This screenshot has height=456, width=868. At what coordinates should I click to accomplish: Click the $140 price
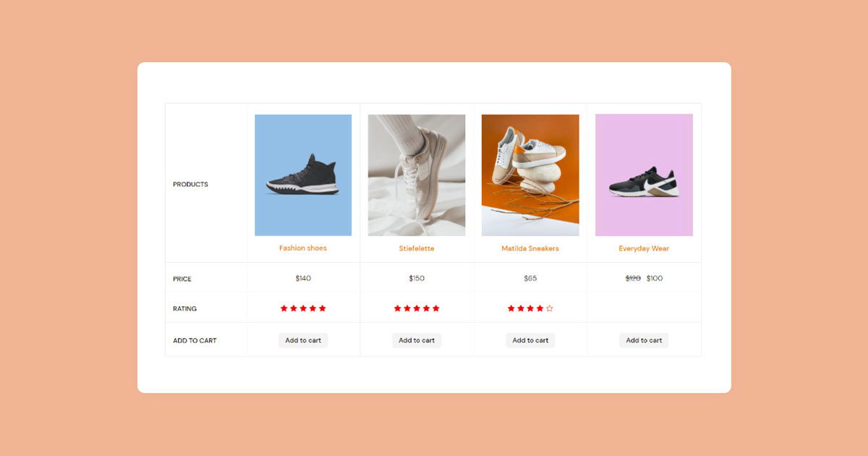[x=303, y=279]
